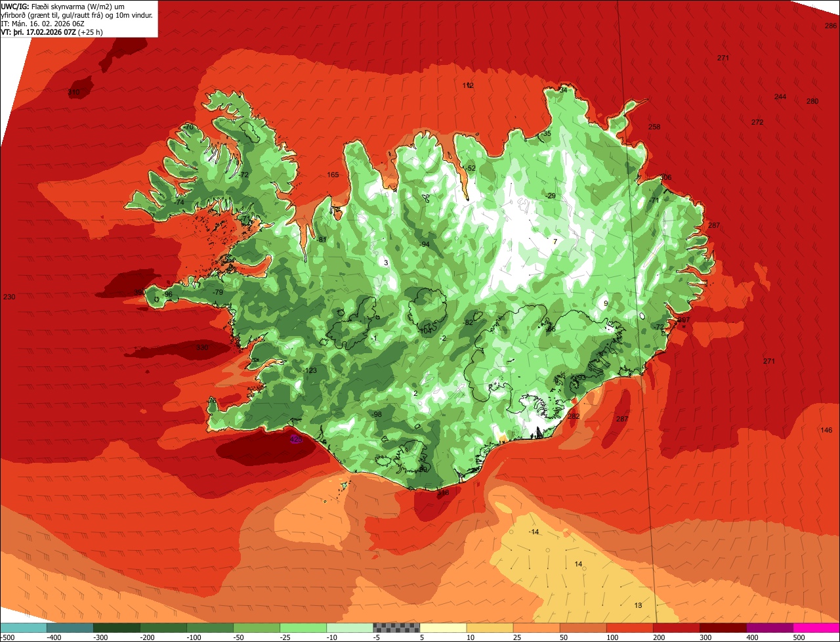Click the legend label -500
840x642 pixels.
click(x=8, y=637)
